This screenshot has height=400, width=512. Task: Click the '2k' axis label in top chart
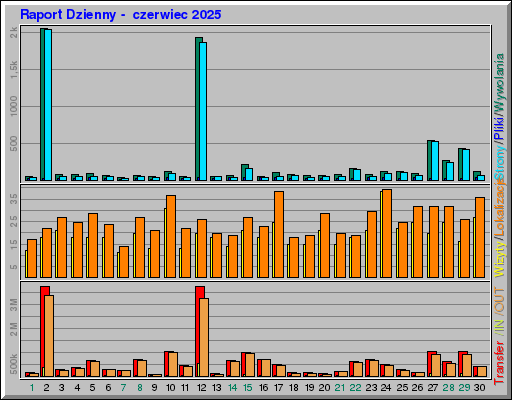(x=14, y=32)
